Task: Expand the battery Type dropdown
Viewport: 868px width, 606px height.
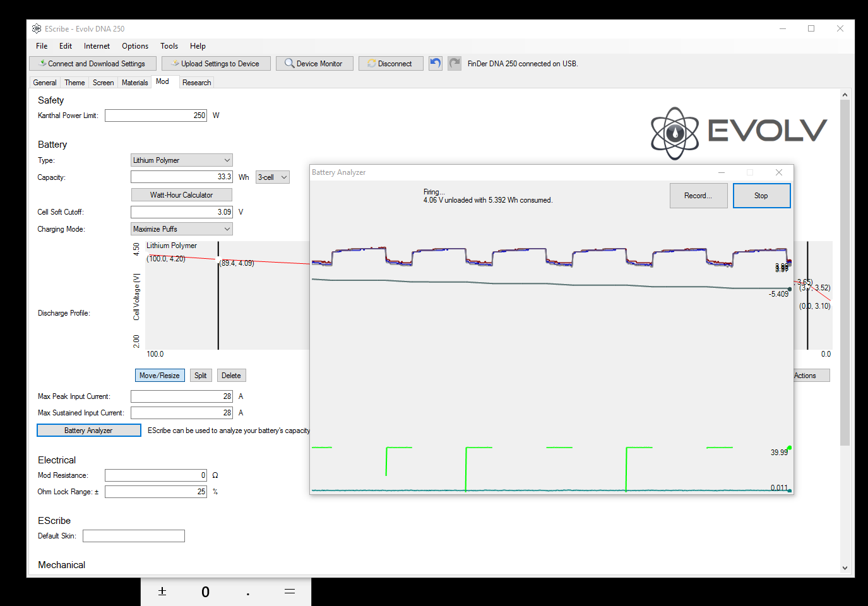Action: [x=181, y=160]
